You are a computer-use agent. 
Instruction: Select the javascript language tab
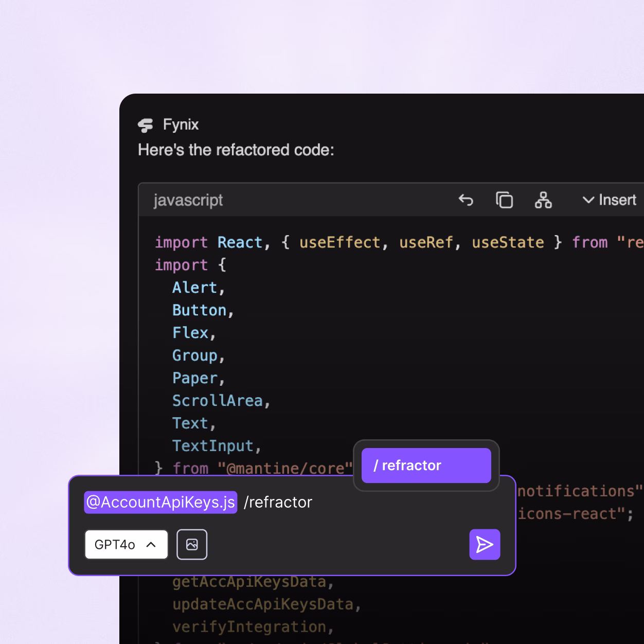pos(188,200)
